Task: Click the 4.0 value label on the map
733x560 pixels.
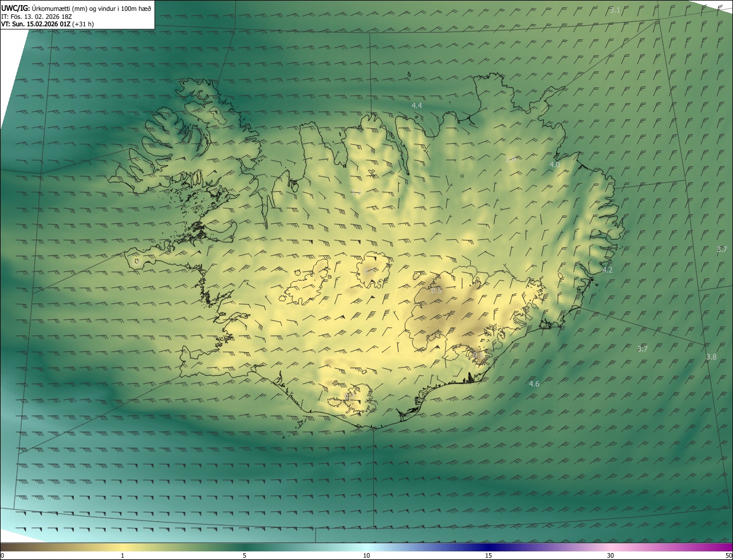Action: tap(555, 165)
